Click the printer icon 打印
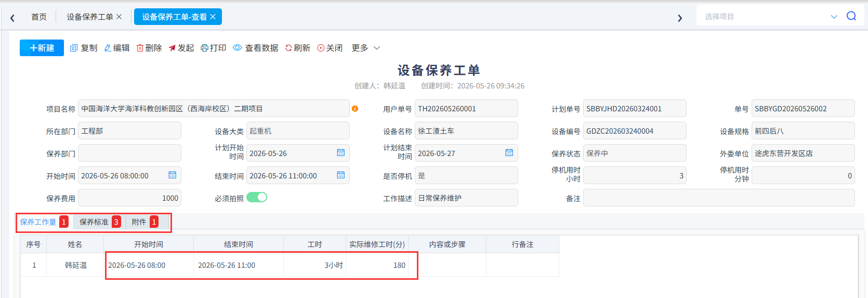868x298 pixels. [214, 48]
